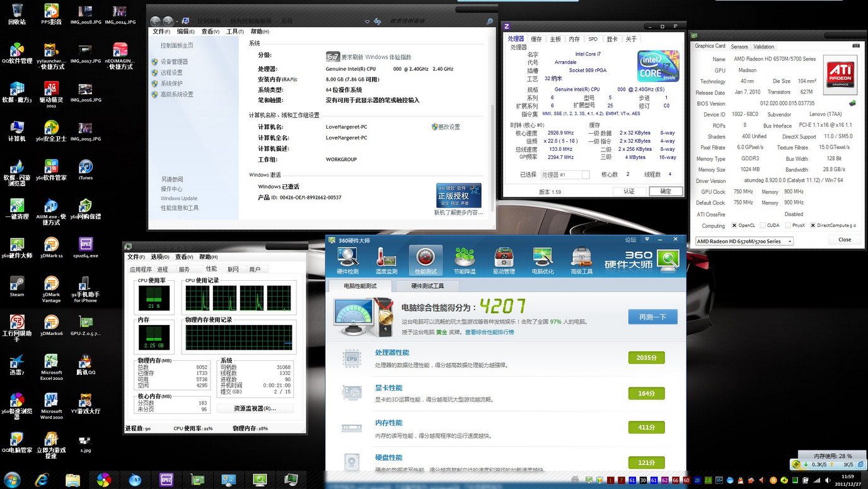The width and height of the screenshot is (868, 489).
Task: Open 高级系统设置 link in sidebar
Action: click(177, 95)
